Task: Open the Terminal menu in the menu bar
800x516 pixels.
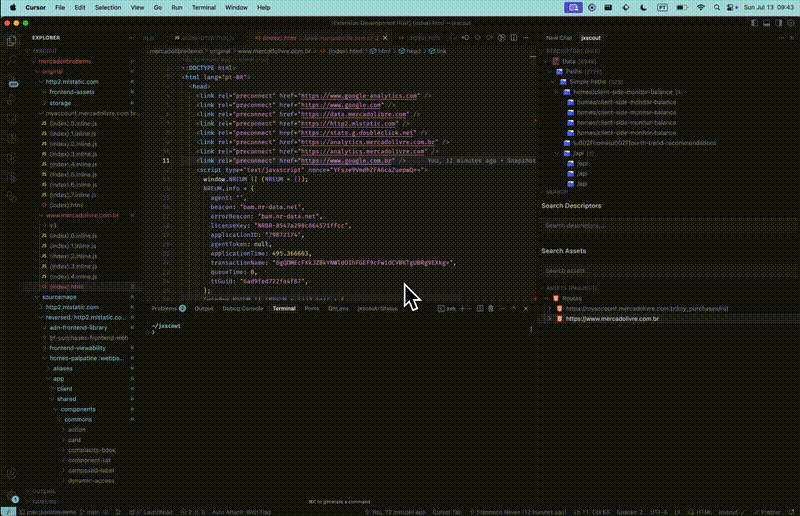Action: click(x=204, y=8)
